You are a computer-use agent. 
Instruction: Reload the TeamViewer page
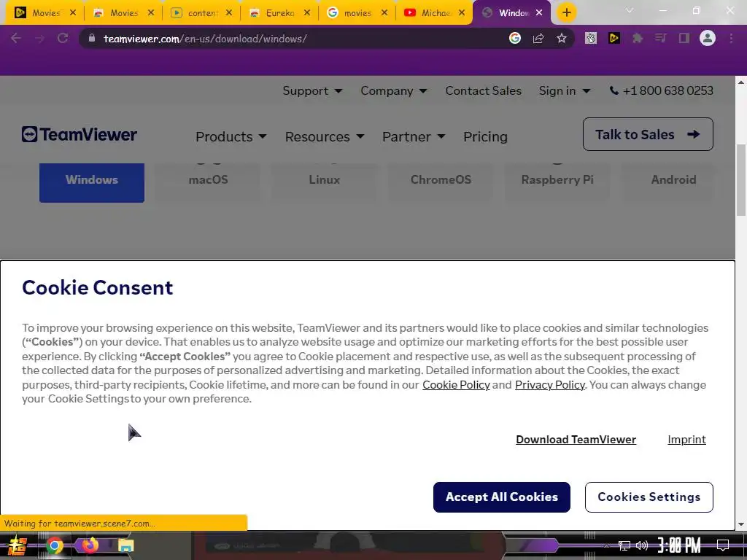coord(63,38)
